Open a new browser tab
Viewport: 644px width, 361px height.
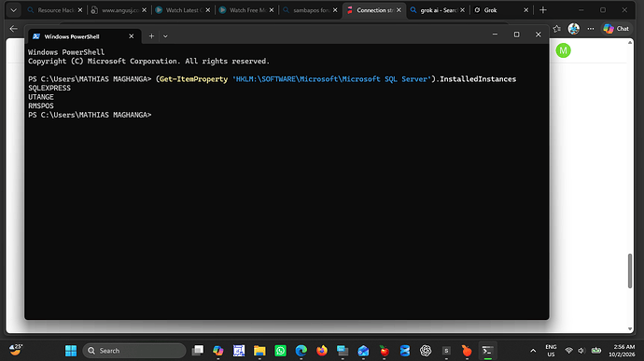pos(543,10)
